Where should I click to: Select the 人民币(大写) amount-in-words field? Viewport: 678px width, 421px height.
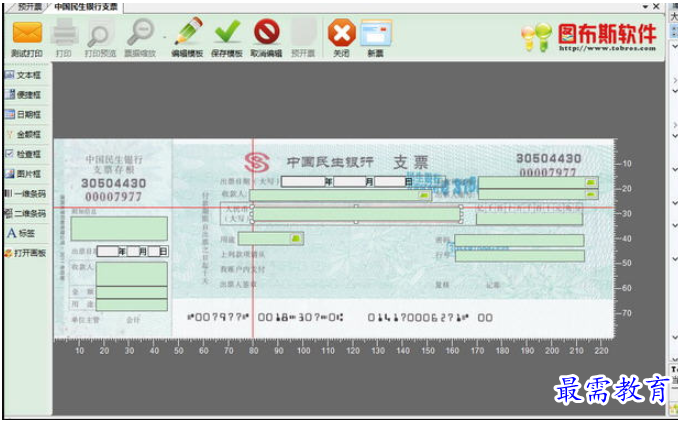pyautogui.click(x=356, y=214)
